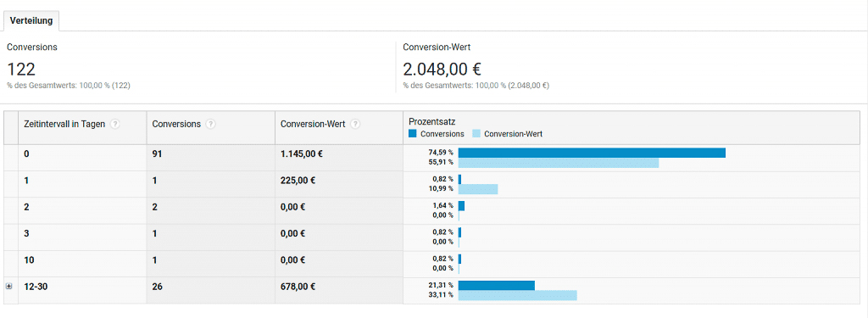This screenshot has width=868, height=318.
Task: Select the Conversions total 122
Action: point(21,69)
